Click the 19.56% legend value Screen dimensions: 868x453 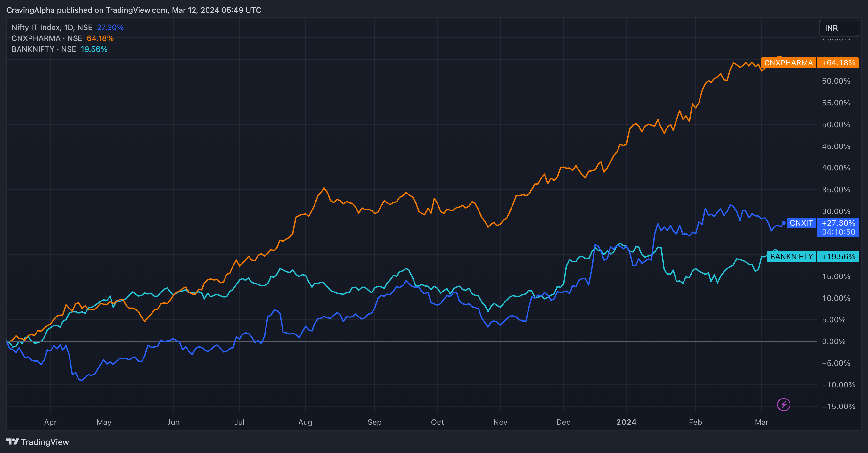pyautogui.click(x=94, y=49)
